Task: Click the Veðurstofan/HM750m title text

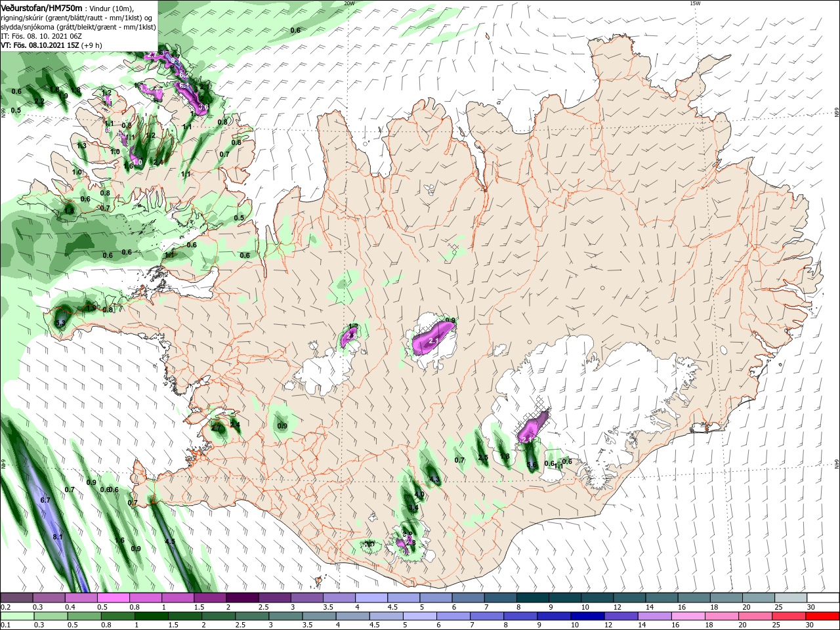Action: pyautogui.click(x=41, y=7)
